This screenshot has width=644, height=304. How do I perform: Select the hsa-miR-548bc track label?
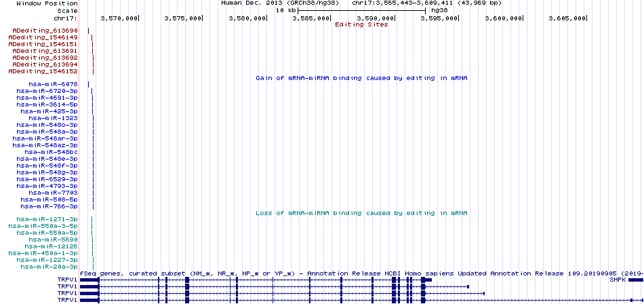52,152
